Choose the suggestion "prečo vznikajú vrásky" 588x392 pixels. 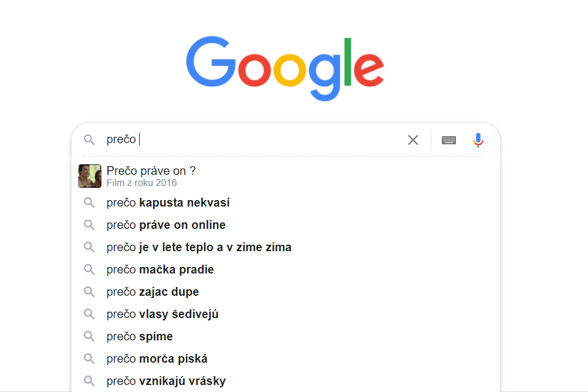click(x=286, y=381)
